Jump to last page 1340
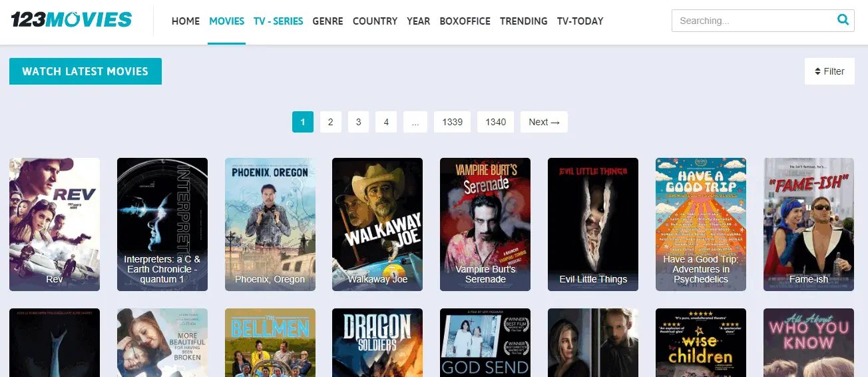The height and width of the screenshot is (377, 868). coord(496,122)
